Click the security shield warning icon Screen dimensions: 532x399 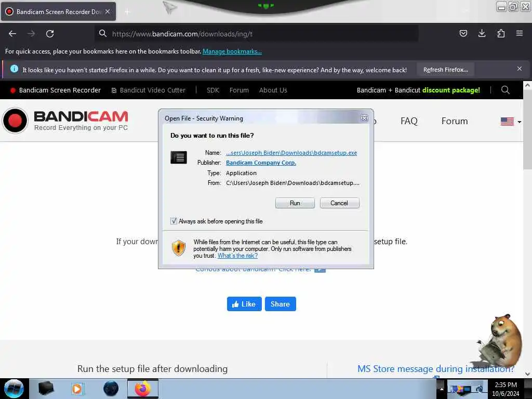[179, 248]
